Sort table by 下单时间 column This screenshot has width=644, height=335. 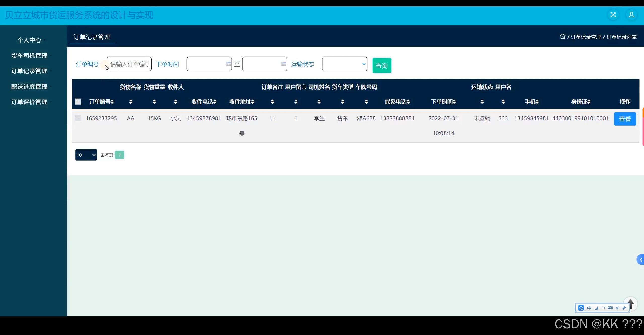coord(443,102)
